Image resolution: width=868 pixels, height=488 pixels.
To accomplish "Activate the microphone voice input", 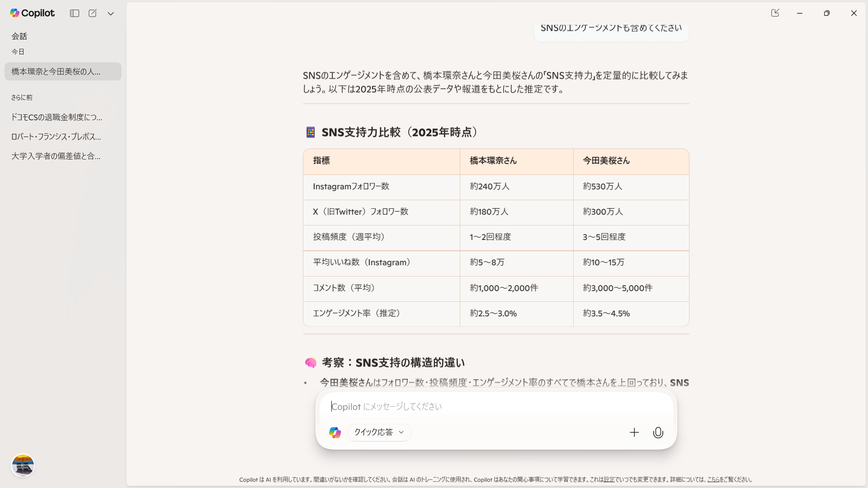I will pos(658,432).
